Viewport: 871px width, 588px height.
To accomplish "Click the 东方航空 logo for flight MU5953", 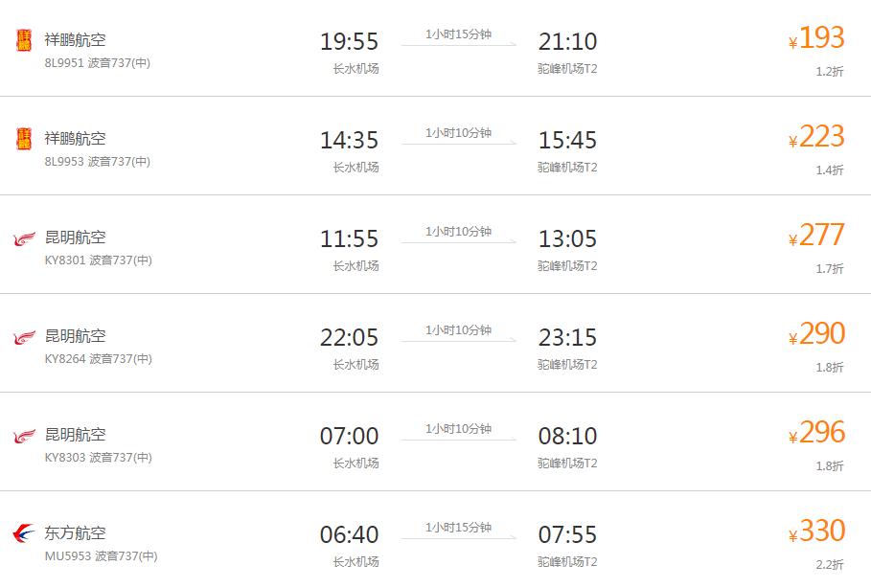I will [x=24, y=533].
